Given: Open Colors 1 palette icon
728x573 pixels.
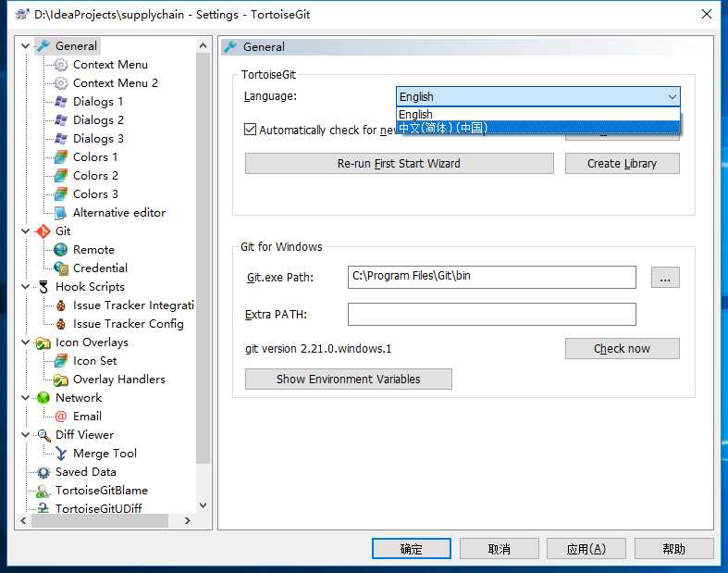Looking at the screenshot, I should point(60,157).
